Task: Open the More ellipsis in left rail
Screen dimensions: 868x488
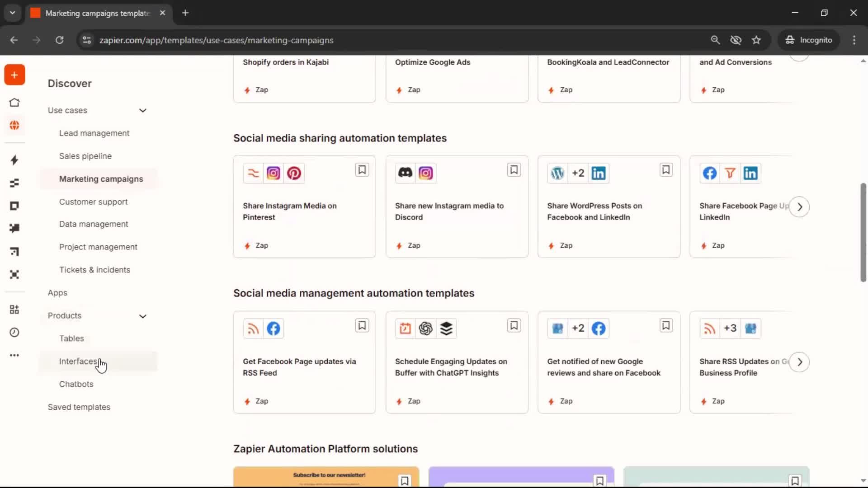Action: coord(14,355)
